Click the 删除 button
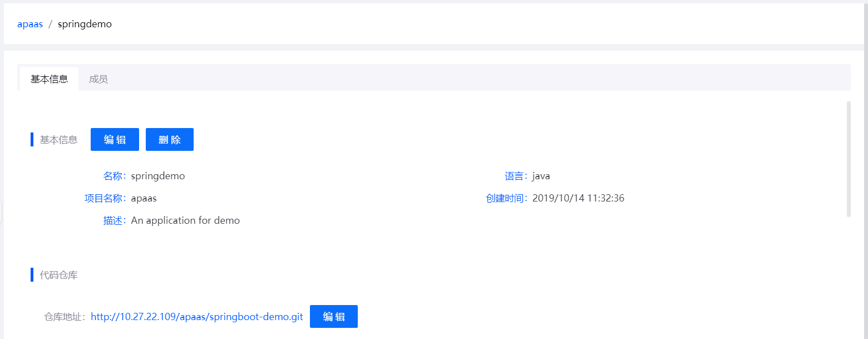 (x=169, y=140)
